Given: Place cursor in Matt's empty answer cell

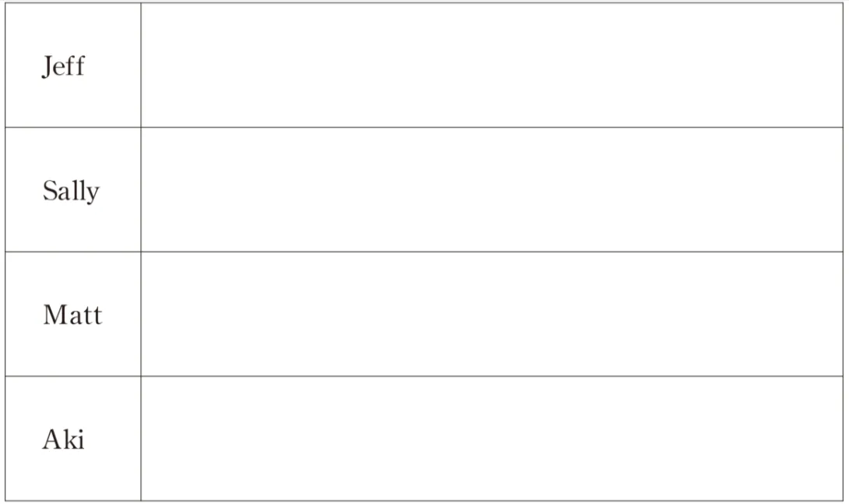Looking at the screenshot, I should click(491, 315).
